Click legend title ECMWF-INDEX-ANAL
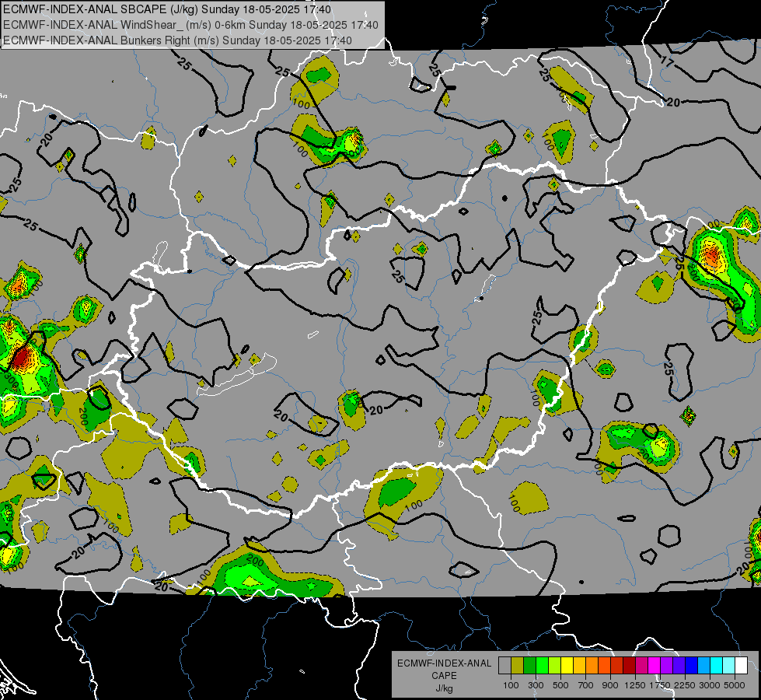Image resolution: width=761 pixels, height=700 pixels. [444, 663]
